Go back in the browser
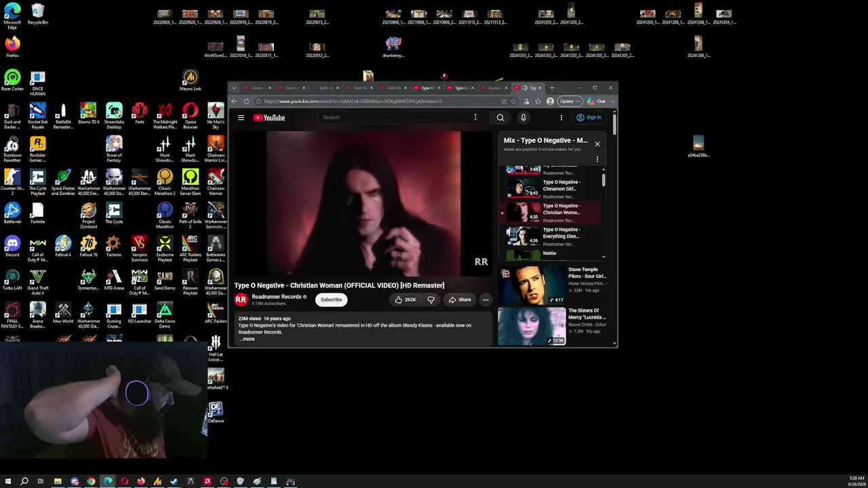 pos(234,102)
